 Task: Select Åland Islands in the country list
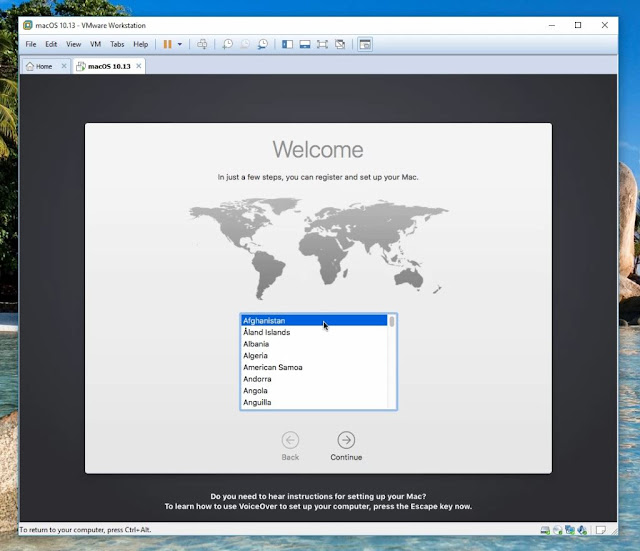(x=314, y=332)
